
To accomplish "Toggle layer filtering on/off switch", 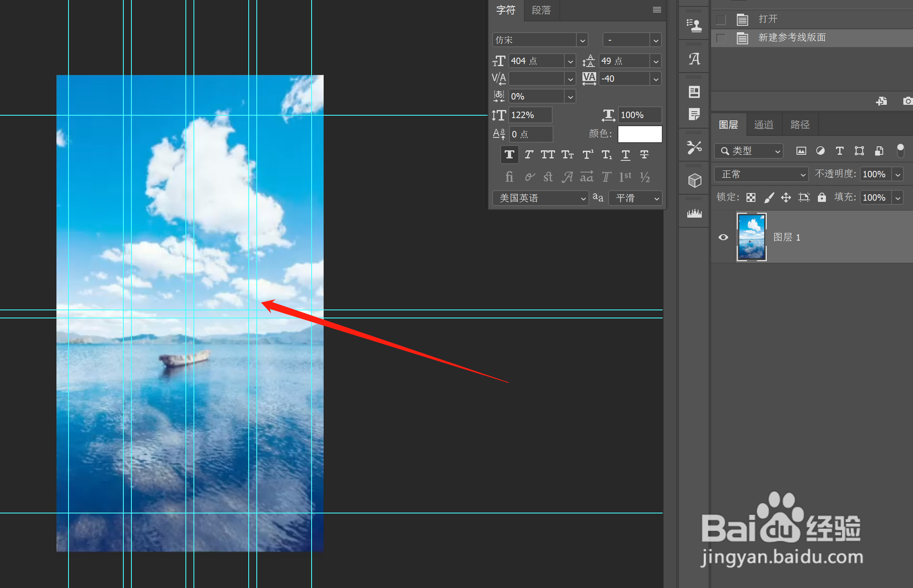I will (900, 151).
